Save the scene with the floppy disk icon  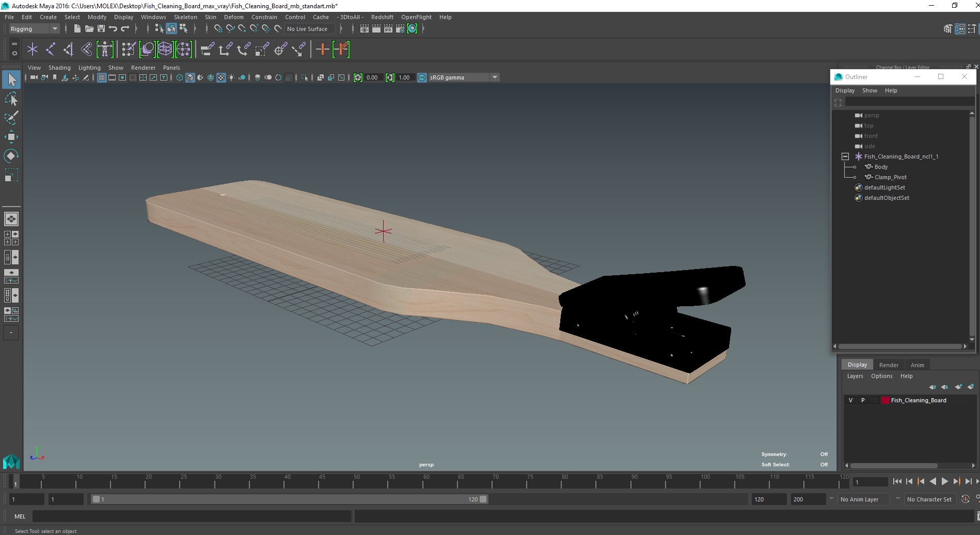pyautogui.click(x=101, y=29)
